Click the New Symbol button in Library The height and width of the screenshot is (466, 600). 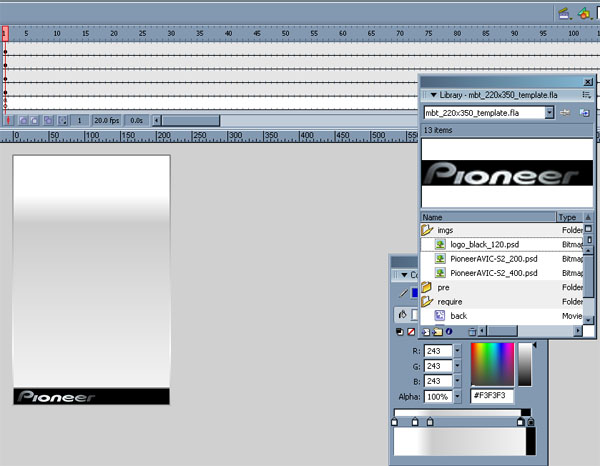(x=426, y=332)
